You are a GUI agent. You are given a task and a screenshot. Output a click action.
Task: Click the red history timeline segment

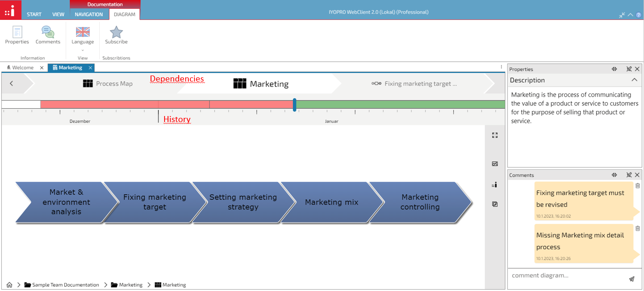click(167, 105)
